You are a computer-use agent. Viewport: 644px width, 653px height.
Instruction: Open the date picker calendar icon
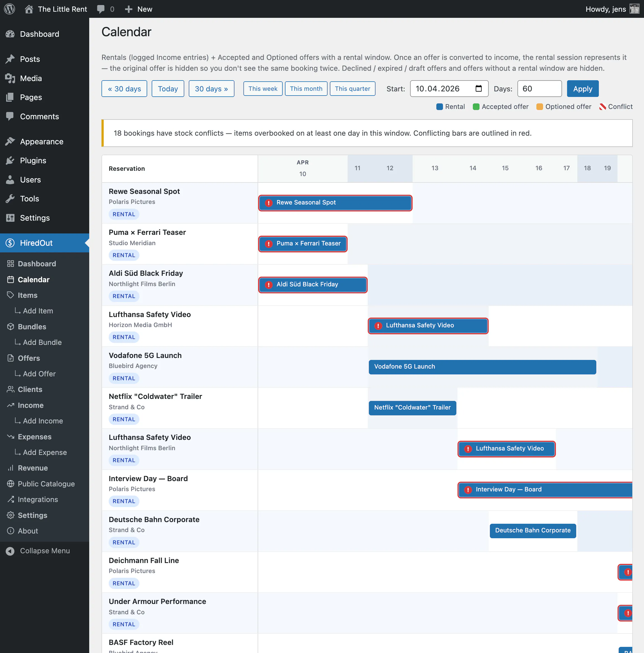(479, 89)
